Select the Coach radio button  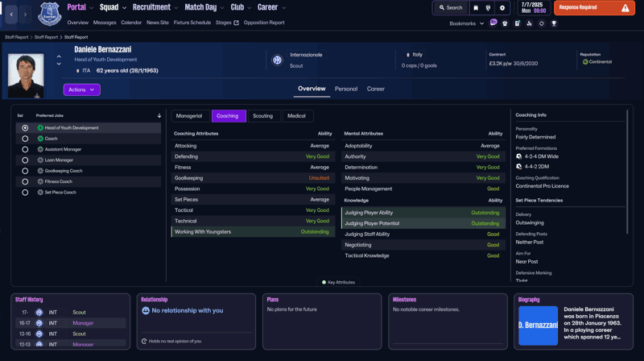tap(25, 139)
